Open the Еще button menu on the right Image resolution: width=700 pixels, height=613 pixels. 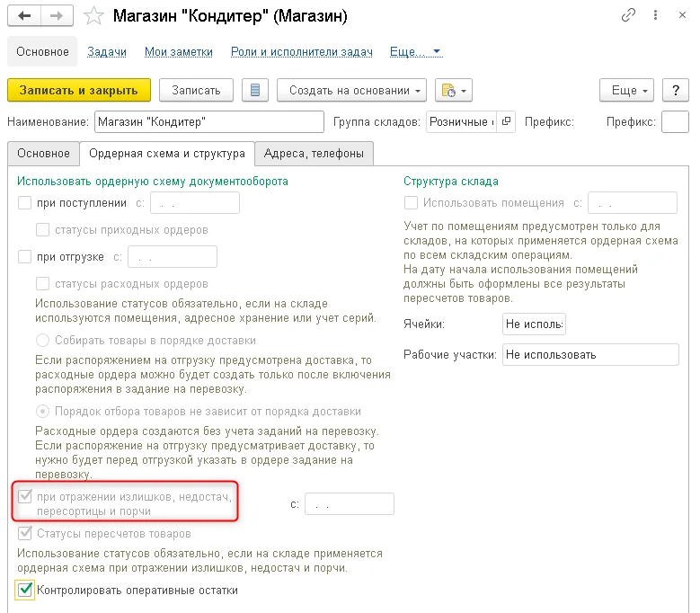tap(627, 90)
